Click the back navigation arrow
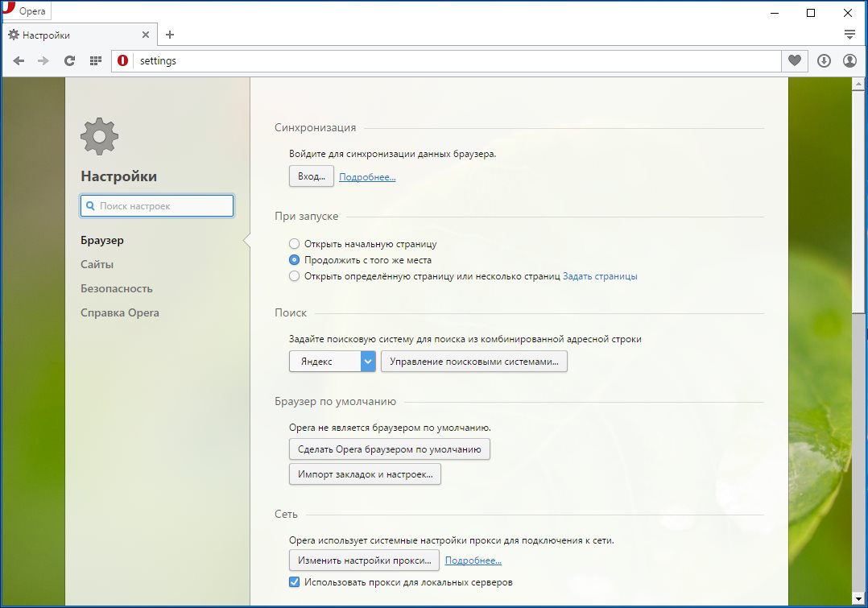Viewport: 868px width, 608px height. click(x=19, y=61)
